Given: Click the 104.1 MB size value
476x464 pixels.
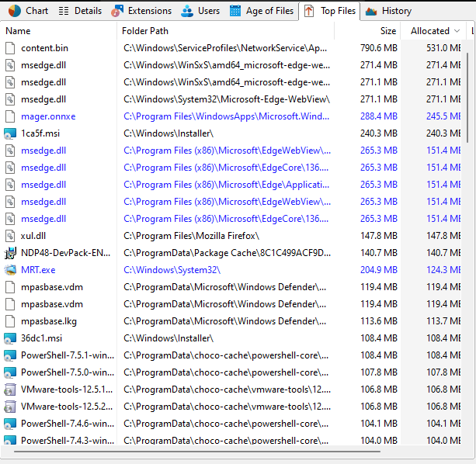Looking at the screenshot, I should tap(379, 424).
